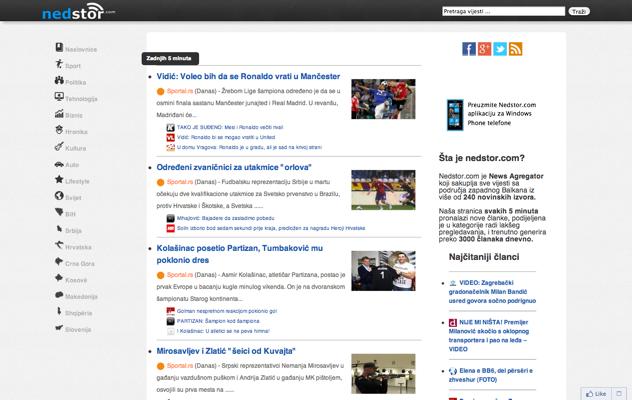Select Politika in the left sidebar
Image resolution: width=632 pixels, height=400 pixels.
pyautogui.click(x=75, y=82)
